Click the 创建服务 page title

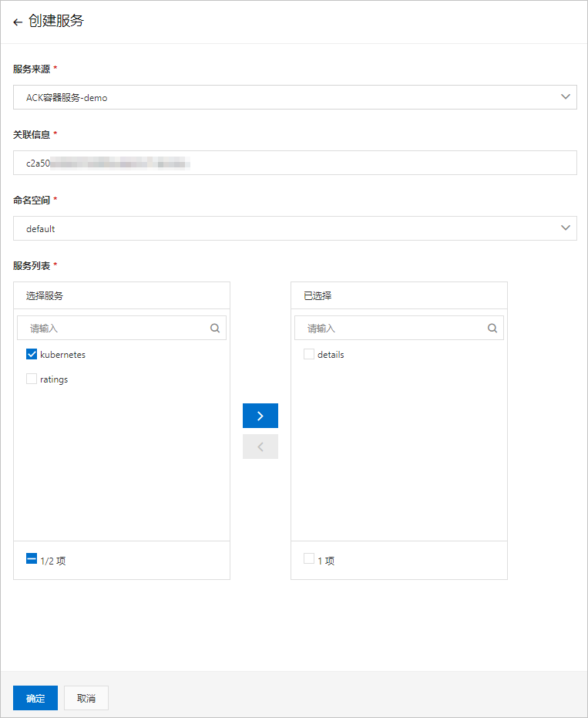[x=55, y=21]
